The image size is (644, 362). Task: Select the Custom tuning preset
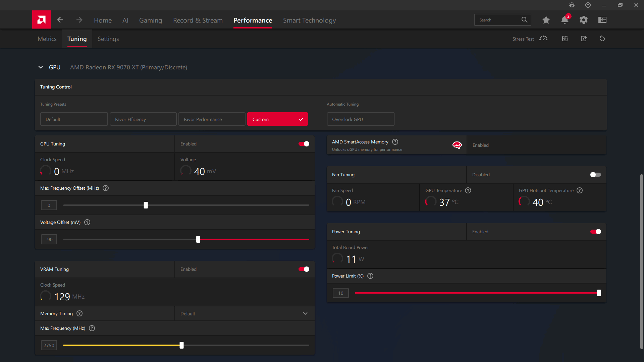(277, 119)
